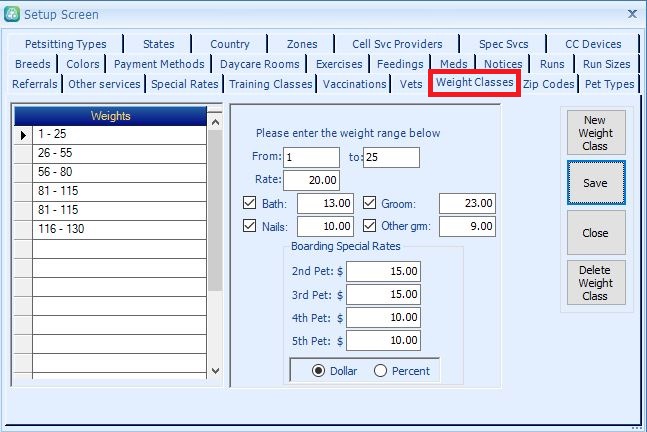Open the Zip Codes tab

549,84
